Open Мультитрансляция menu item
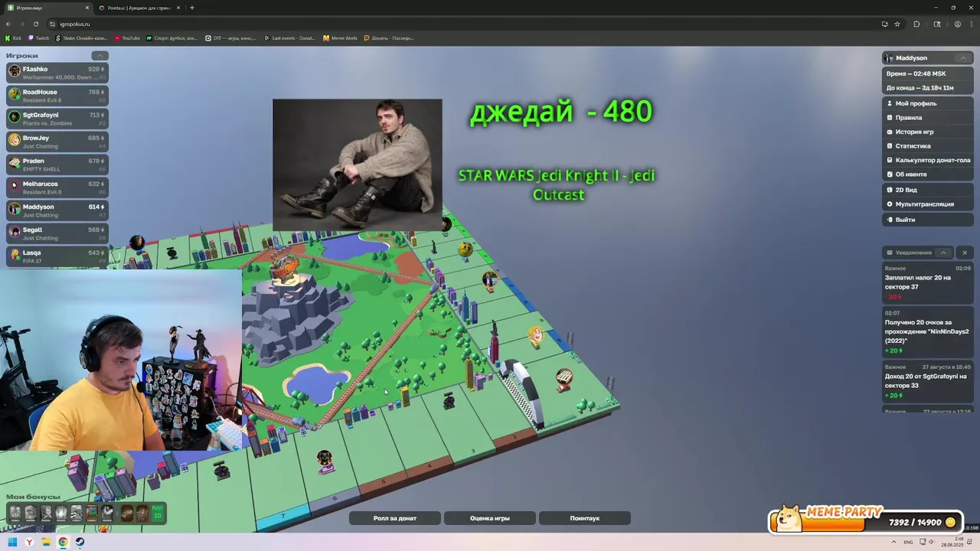 tap(928, 204)
